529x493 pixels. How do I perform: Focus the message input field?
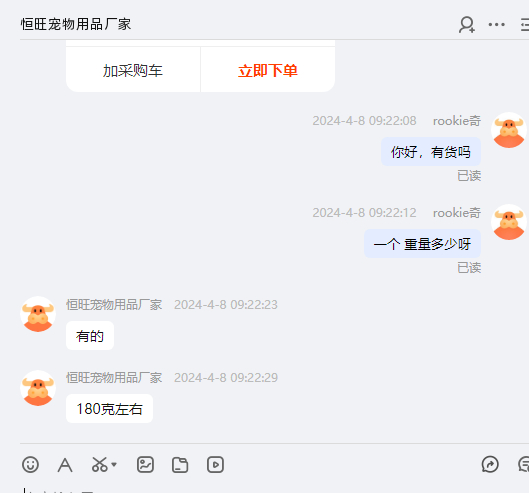coord(270,489)
